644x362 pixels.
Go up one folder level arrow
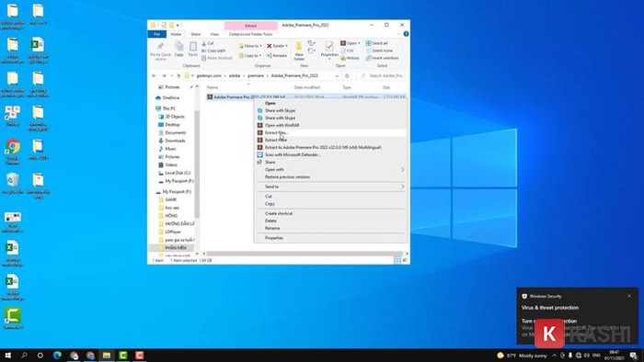pos(178,76)
